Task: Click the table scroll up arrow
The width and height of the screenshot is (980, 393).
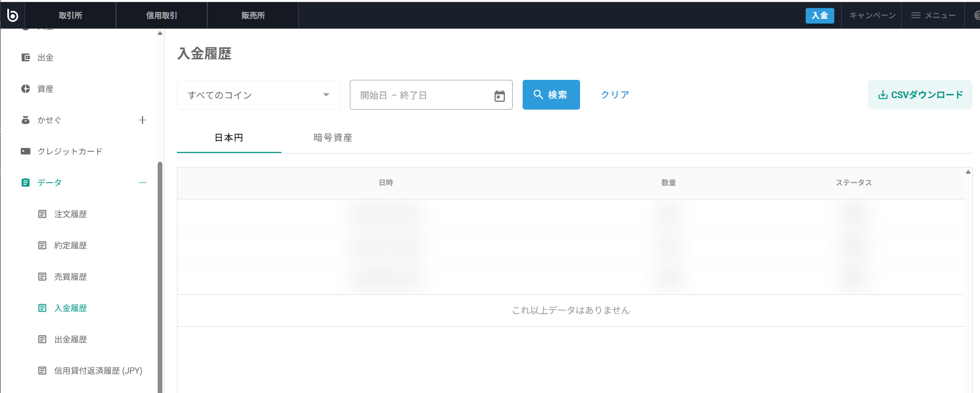Action: [x=968, y=172]
